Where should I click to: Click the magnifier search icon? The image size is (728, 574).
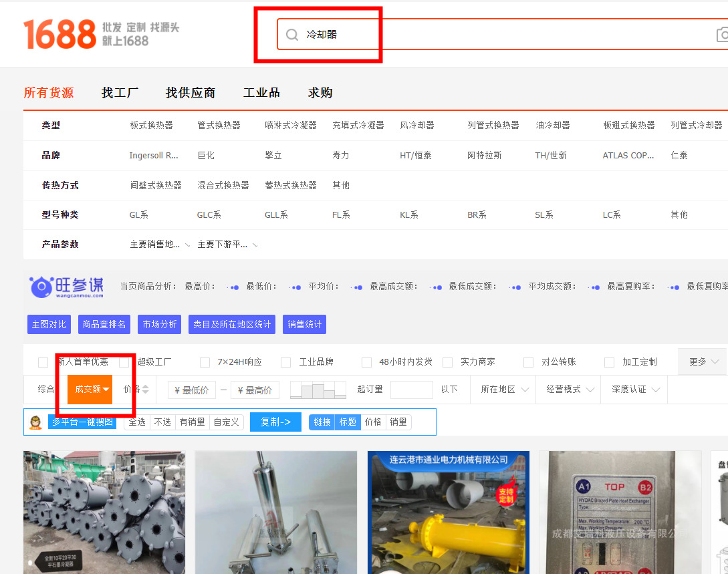291,34
